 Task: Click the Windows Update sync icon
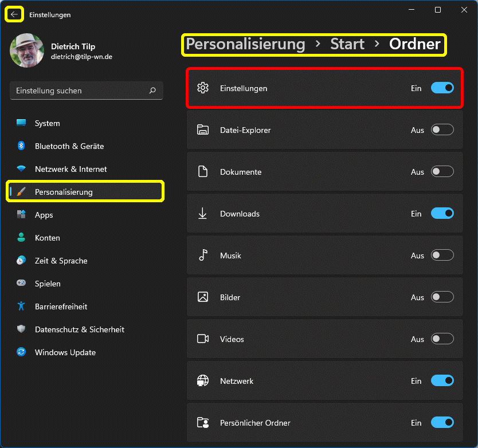click(21, 352)
